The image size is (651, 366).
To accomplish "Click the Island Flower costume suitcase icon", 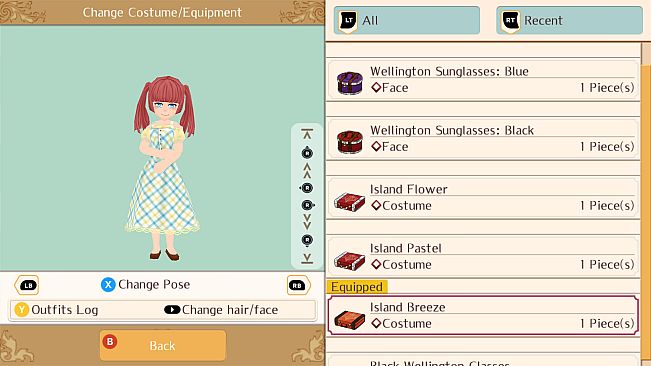I will click(350, 202).
